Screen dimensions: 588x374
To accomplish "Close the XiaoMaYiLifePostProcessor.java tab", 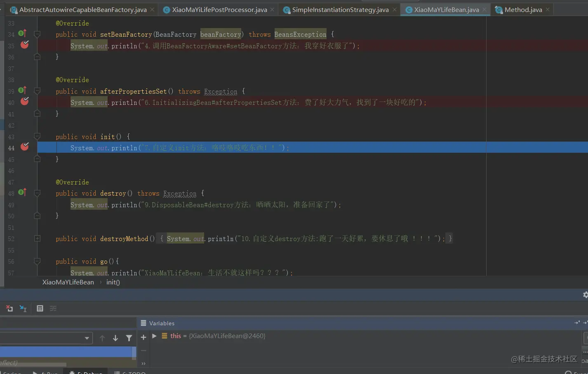I will click(272, 9).
